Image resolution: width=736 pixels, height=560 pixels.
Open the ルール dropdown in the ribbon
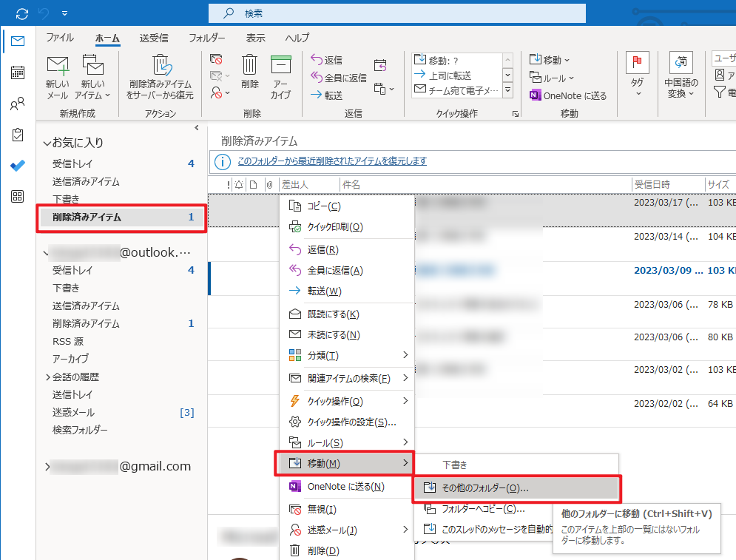552,78
